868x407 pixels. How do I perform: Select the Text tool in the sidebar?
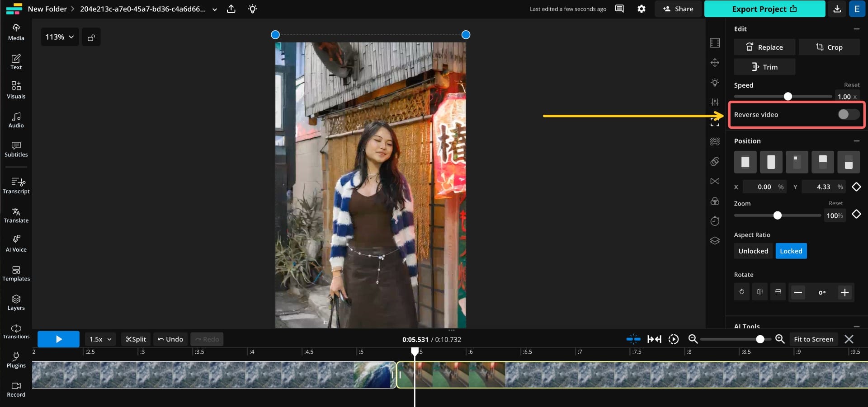tap(16, 61)
